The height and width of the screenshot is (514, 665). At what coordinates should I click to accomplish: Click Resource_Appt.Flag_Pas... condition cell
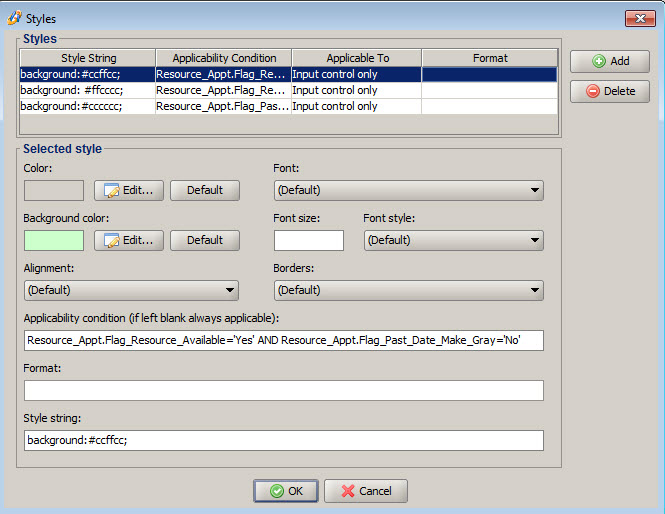[223, 106]
